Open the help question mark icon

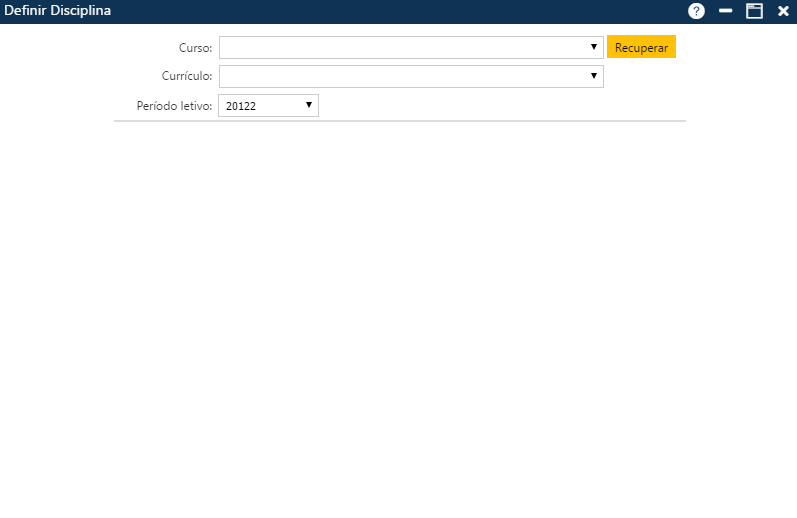click(696, 11)
